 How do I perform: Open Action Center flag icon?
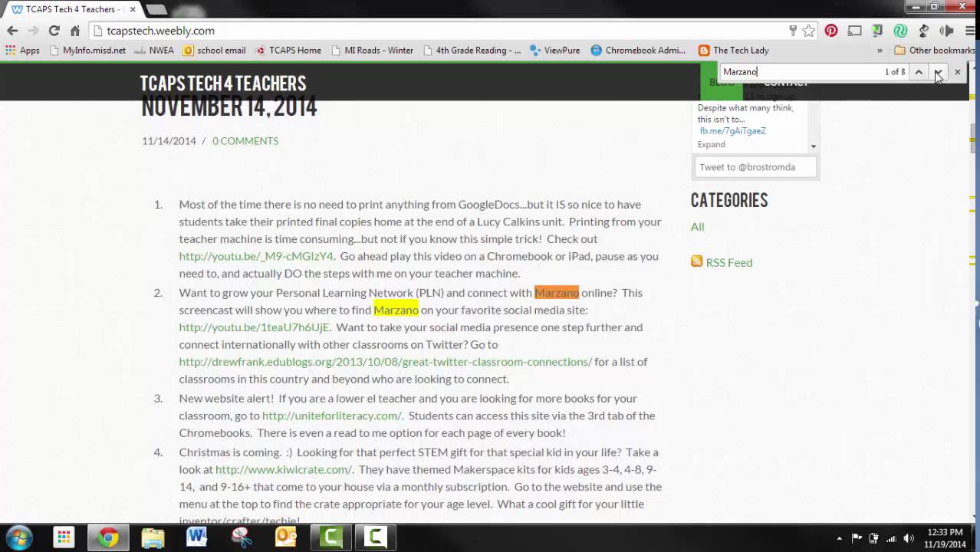857,538
